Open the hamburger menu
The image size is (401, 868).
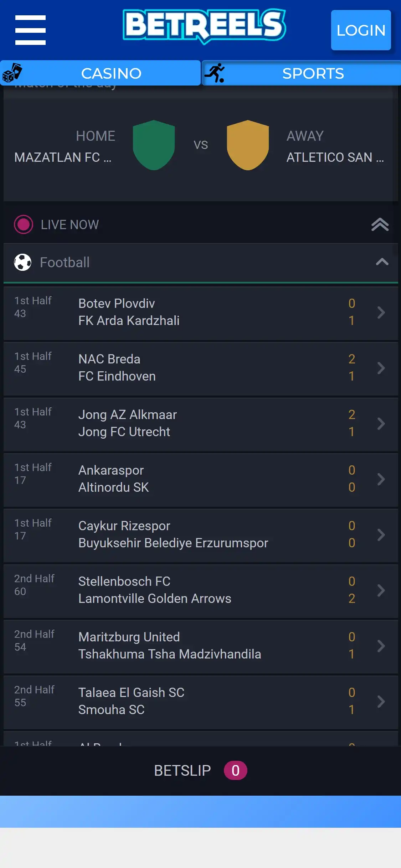(x=30, y=30)
